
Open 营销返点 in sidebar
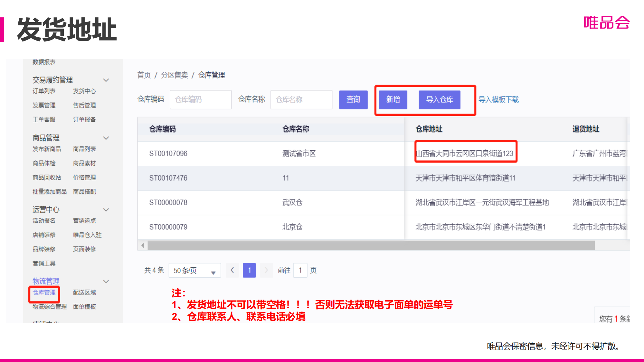(84, 221)
